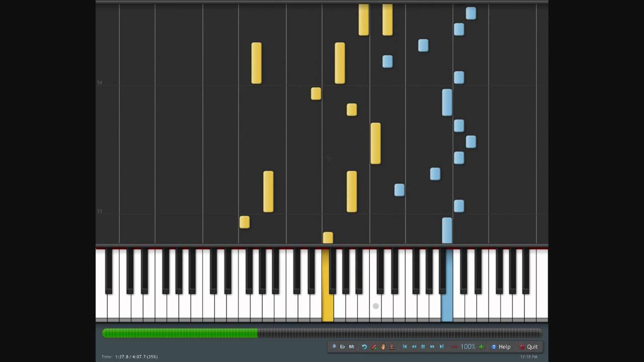
Task: Select the red pencil bookmark icon
Action: click(374, 347)
